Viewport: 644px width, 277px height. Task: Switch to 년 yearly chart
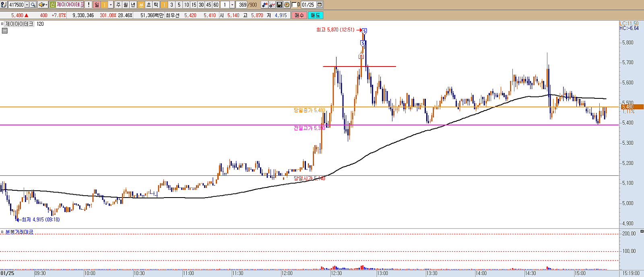coord(133,5)
